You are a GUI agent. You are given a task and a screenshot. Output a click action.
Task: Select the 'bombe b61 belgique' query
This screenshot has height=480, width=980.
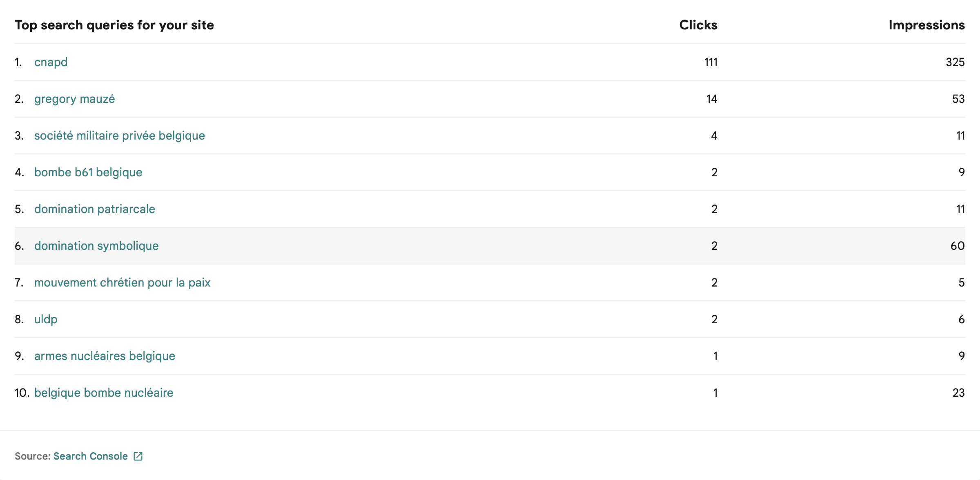click(88, 172)
